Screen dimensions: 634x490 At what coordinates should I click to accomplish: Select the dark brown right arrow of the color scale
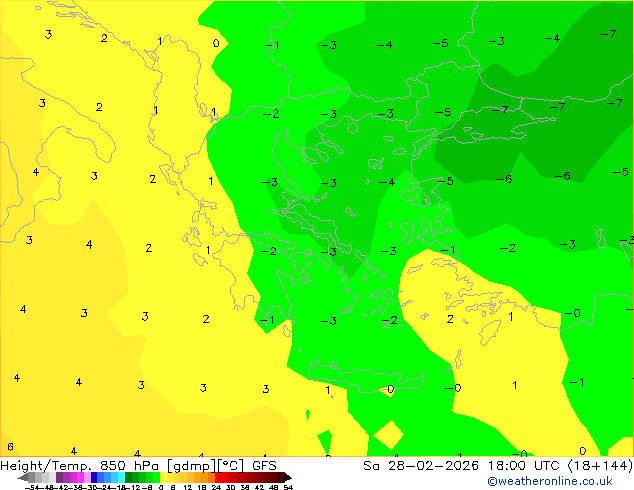coord(288,477)
